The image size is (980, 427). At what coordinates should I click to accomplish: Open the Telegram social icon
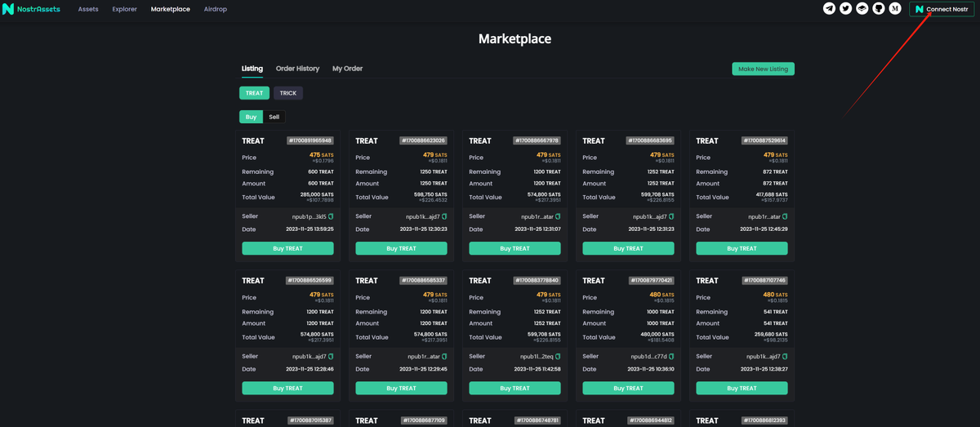click(x=829, y=8)
